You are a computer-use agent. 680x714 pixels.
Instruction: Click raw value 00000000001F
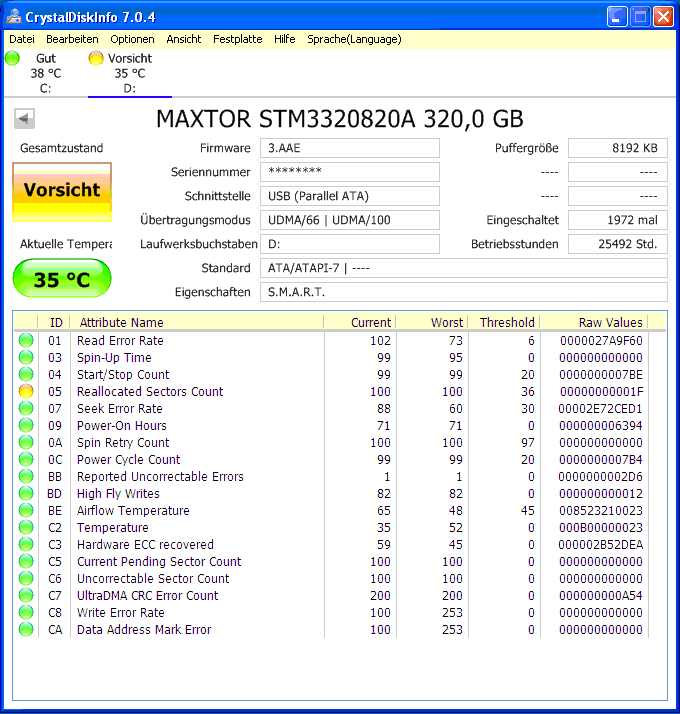601,392
